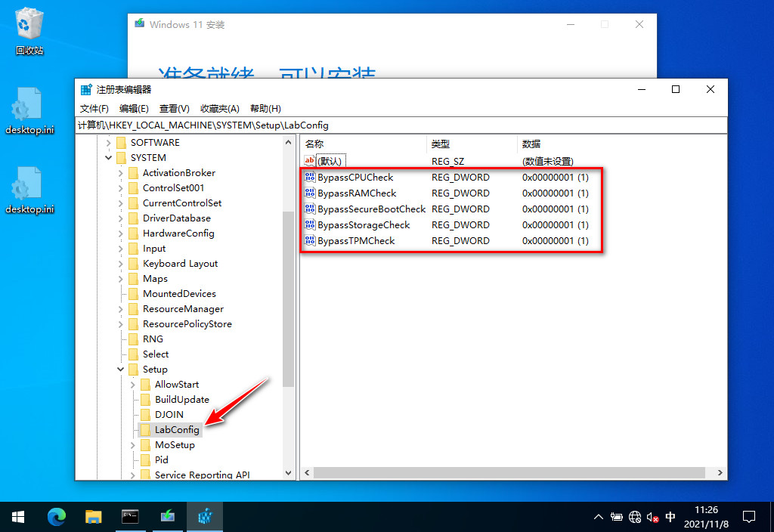This screenshot has width=774, height=532.
Task: Click the values pane horizontal scrollbar thumb
Action: tap(509, 473)
